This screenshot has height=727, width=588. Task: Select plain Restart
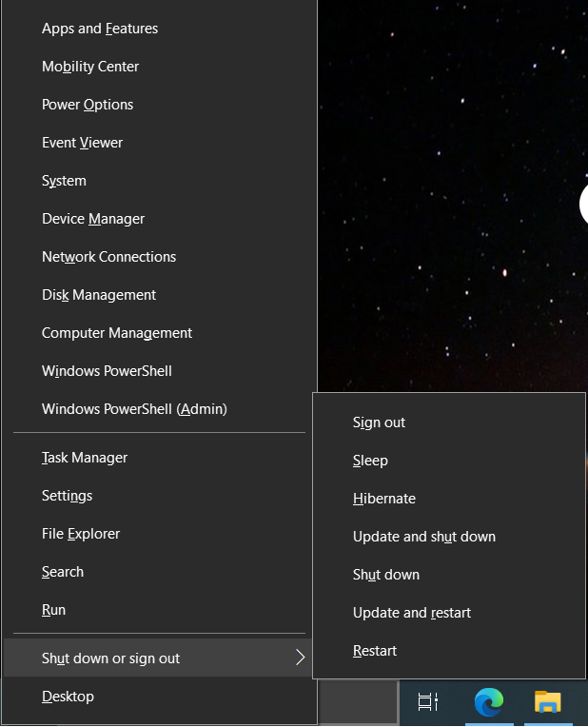coord(449,651)
